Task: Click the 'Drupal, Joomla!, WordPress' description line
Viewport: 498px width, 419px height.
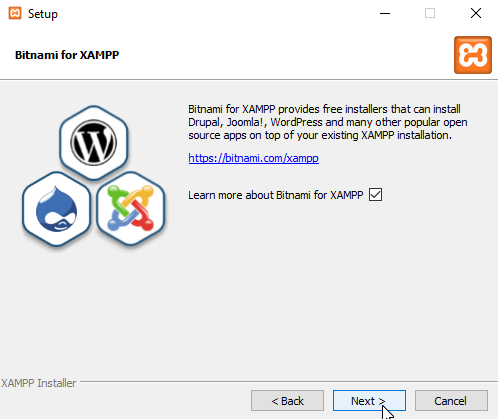Action: point(328,122)
